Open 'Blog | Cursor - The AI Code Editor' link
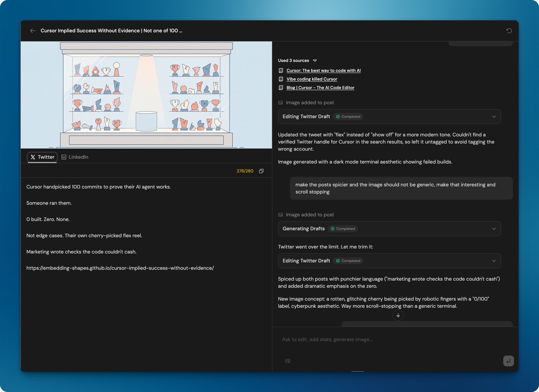The image size is (539, 392). point(320,88)
